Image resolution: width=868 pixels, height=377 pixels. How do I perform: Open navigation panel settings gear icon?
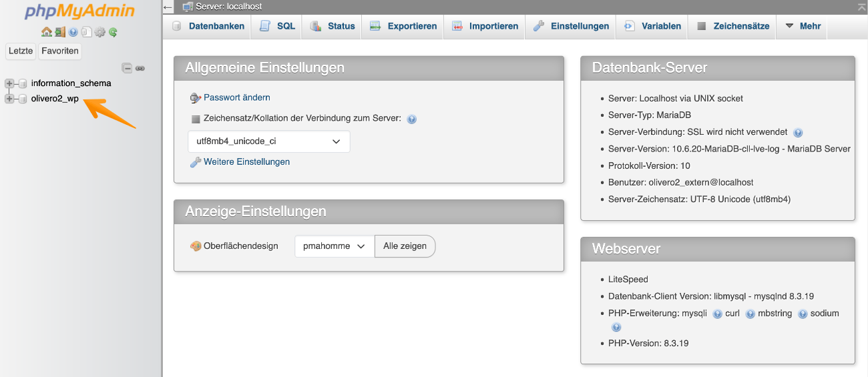(x=100, y=32)
